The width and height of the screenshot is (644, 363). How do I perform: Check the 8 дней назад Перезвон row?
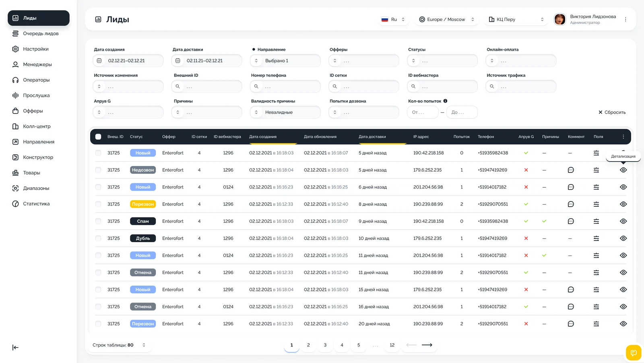(98, 204)
